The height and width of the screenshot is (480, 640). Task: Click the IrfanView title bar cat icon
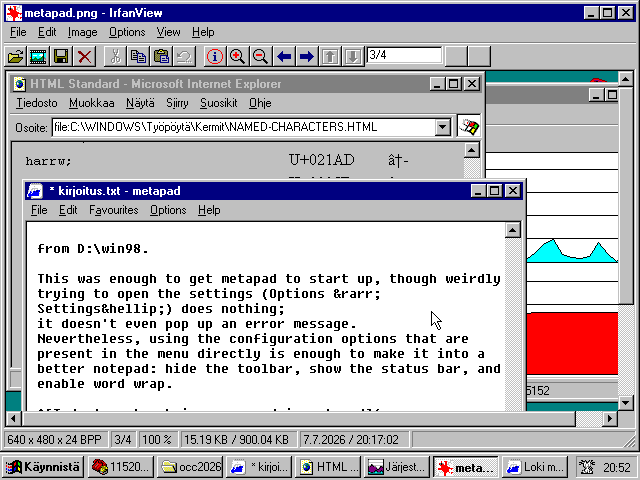(x=13, y=13)
